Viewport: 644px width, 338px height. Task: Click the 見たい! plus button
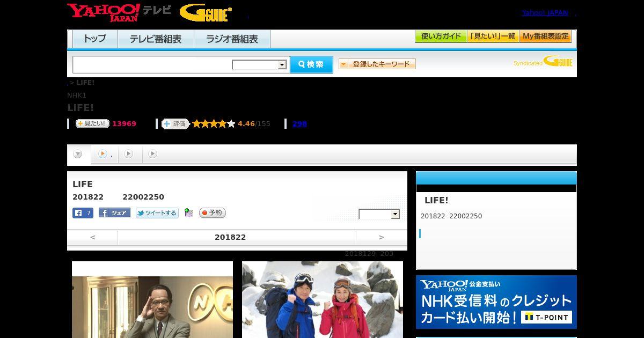coord(92,123)
